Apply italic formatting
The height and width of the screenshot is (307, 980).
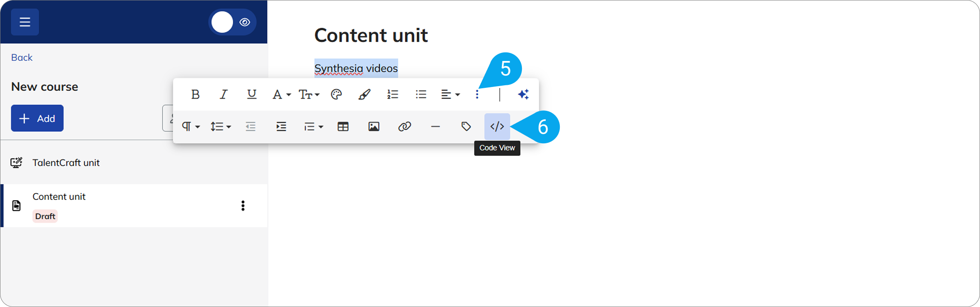(x=224, y=94)
